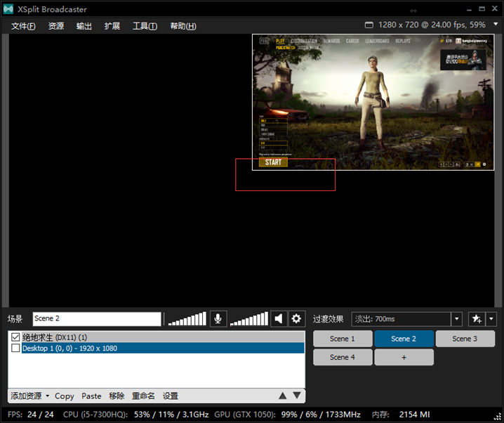Image resolution: width=504 pixels, height=423 pixels.
Task: Click 移除 to remove the source
Action: pyautogui.click(x=117, y=396)
